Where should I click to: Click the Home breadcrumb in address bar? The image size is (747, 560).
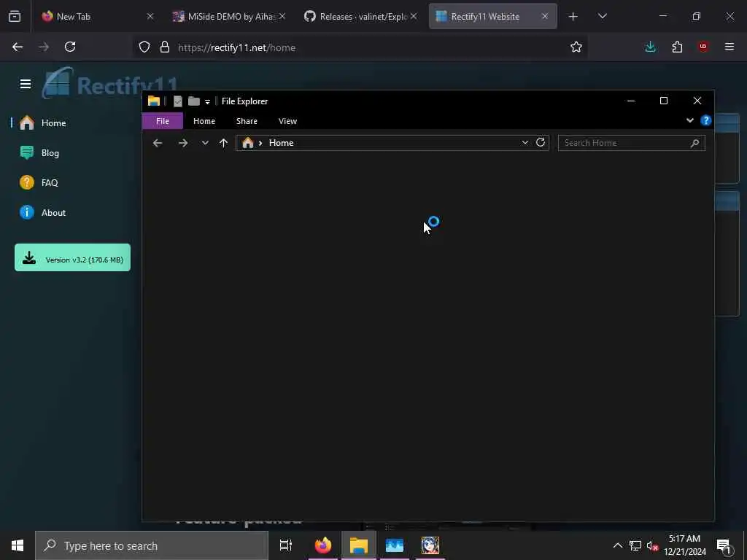click(x=281, y=143)
